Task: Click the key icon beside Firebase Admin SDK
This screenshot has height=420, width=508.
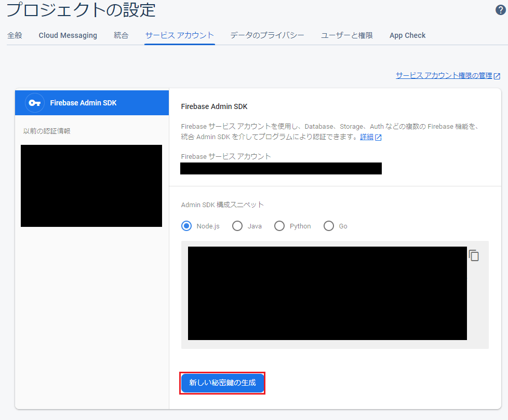Action: click(x=35, y=103)
